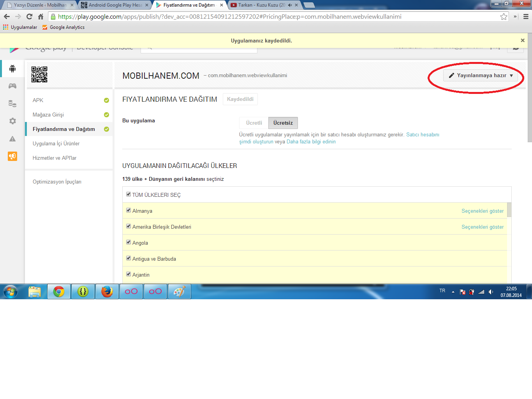Viewport: 532px width, 399px height.
Task: Uncheck the Antigua ve Barbuda checkbox
Action: (x=129, y=258)
